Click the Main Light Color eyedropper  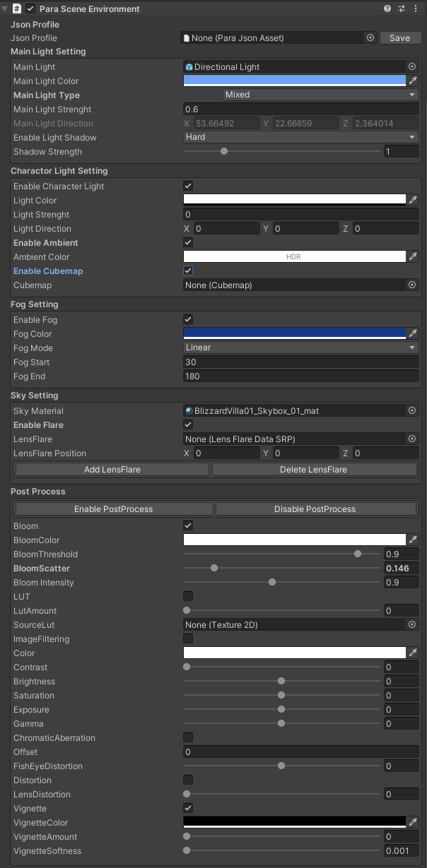pos(412,81)
